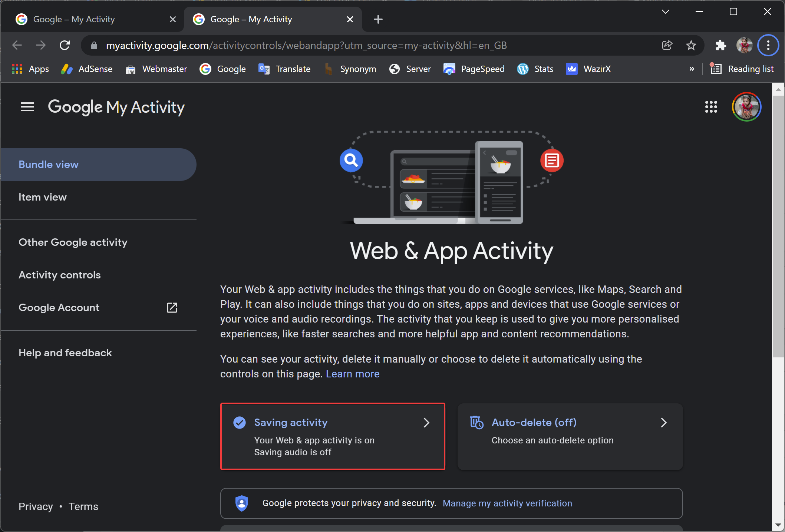785x532 pixels.
Task: Click the Auto-delete (off) heading
Action: point(534,423)
